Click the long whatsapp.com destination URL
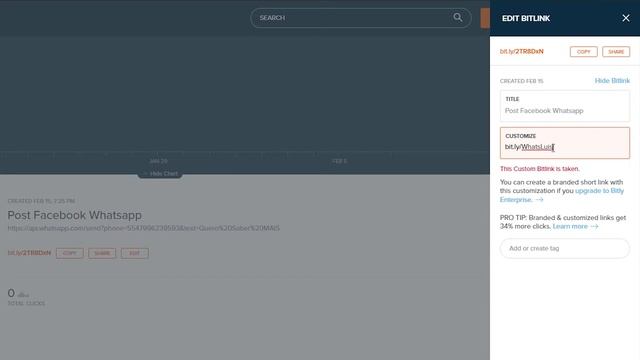Viewport: 640px width, 360px height. (144, 228)
